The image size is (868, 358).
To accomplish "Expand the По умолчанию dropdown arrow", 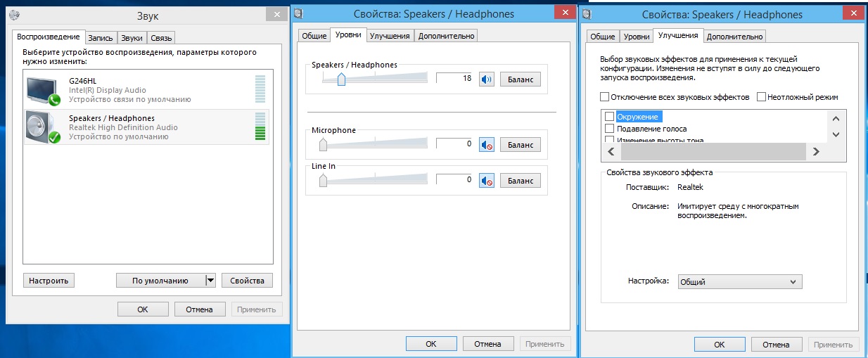I will coord(210,281).
